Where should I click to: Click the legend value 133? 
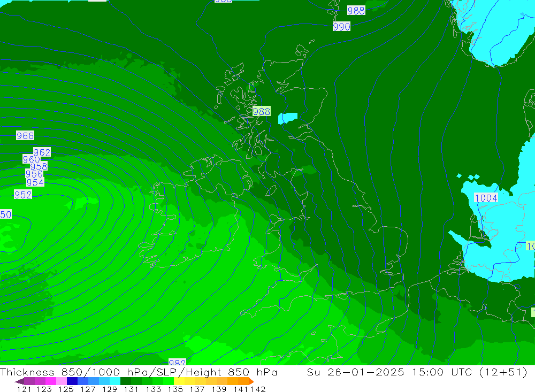click(153, 389)
